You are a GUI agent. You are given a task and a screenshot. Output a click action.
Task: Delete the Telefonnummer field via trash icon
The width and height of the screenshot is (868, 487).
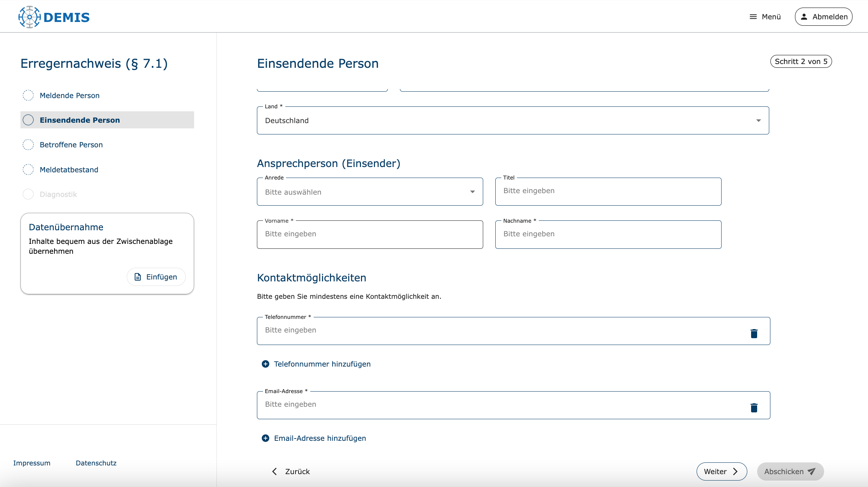(754, 333)
